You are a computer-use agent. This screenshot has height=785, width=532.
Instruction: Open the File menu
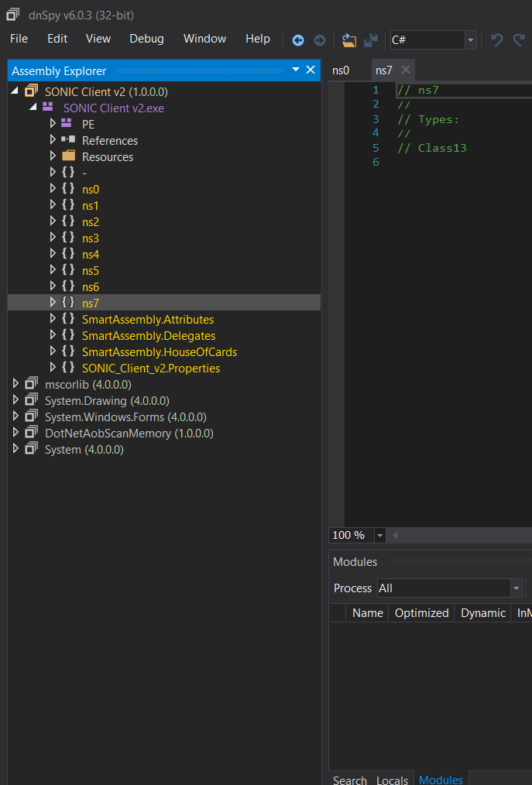(x=19, y=39)
